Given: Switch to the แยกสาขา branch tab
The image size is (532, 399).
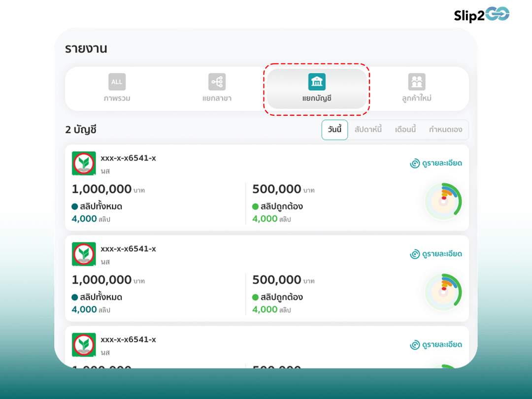Looking at the screenshot, I should (x=217, y=89).
